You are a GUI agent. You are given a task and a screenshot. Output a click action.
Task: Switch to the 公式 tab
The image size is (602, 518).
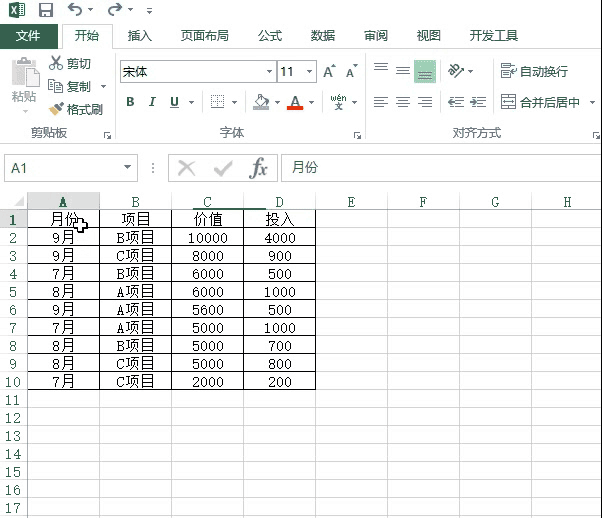270,36
